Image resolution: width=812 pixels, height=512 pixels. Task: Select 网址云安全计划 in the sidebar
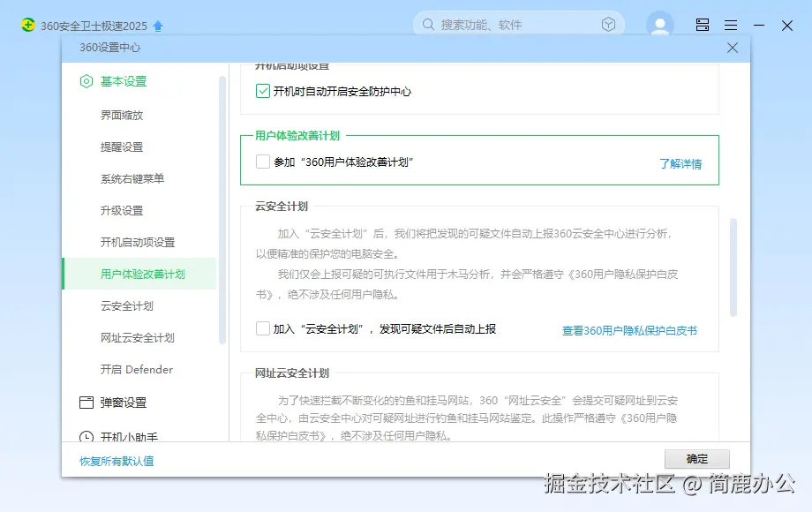137,337
